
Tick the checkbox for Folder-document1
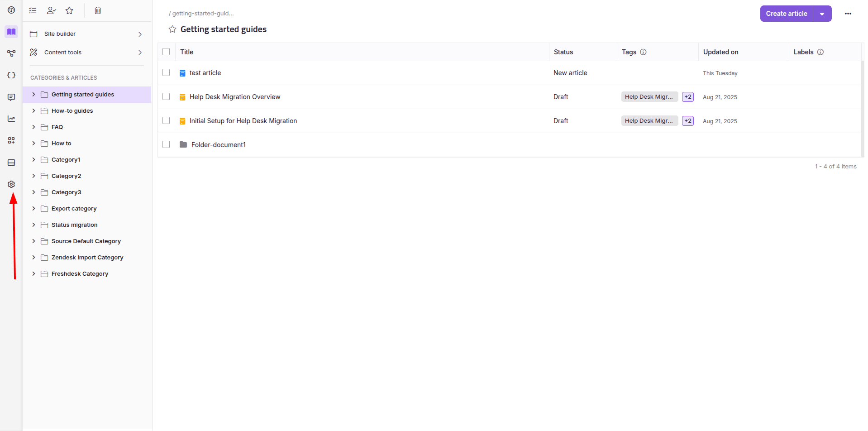pos(166,144)
